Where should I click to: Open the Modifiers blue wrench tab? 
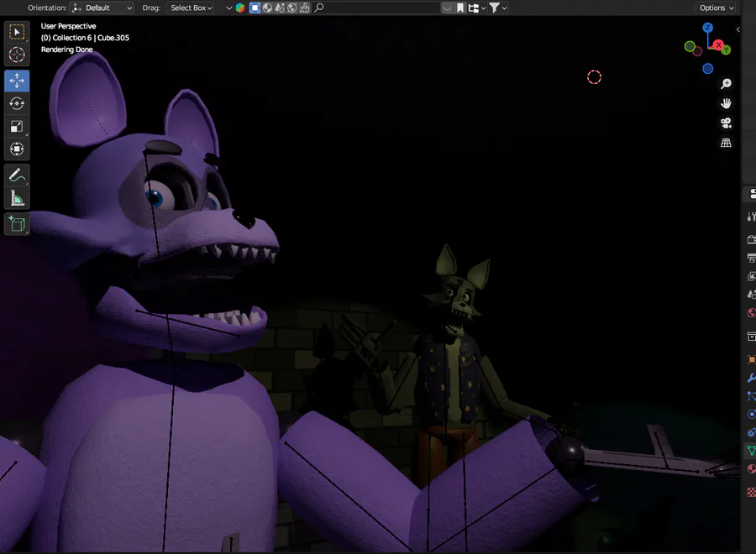coord(751,378)
